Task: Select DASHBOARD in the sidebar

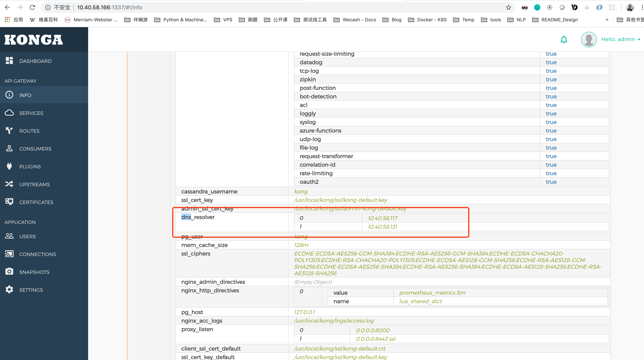Action: point(36,61)
